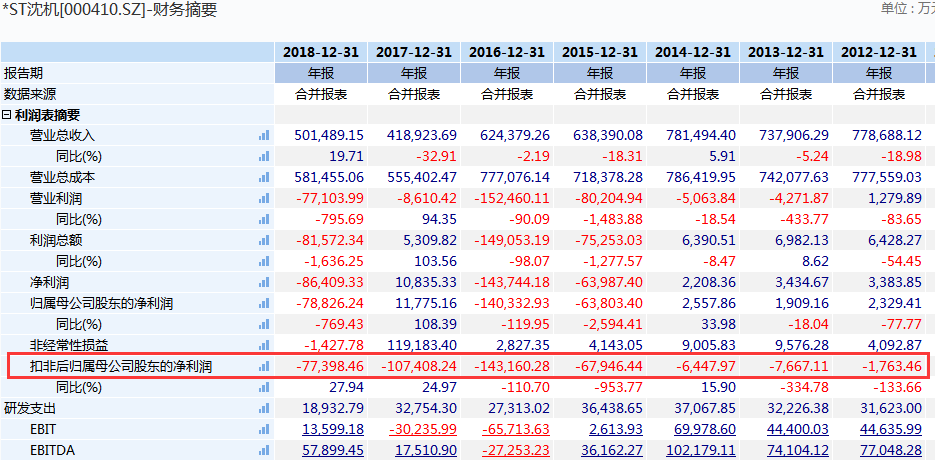Open chart icon for 营业总成本 row
The width and height of the screenshot is (935, 460).
point(264,177)
